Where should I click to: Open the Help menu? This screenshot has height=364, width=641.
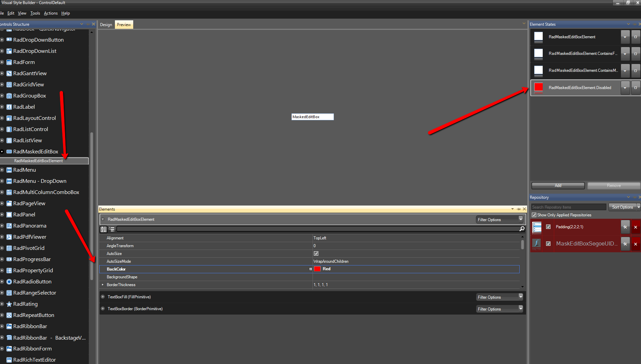[x=65, y=13]
